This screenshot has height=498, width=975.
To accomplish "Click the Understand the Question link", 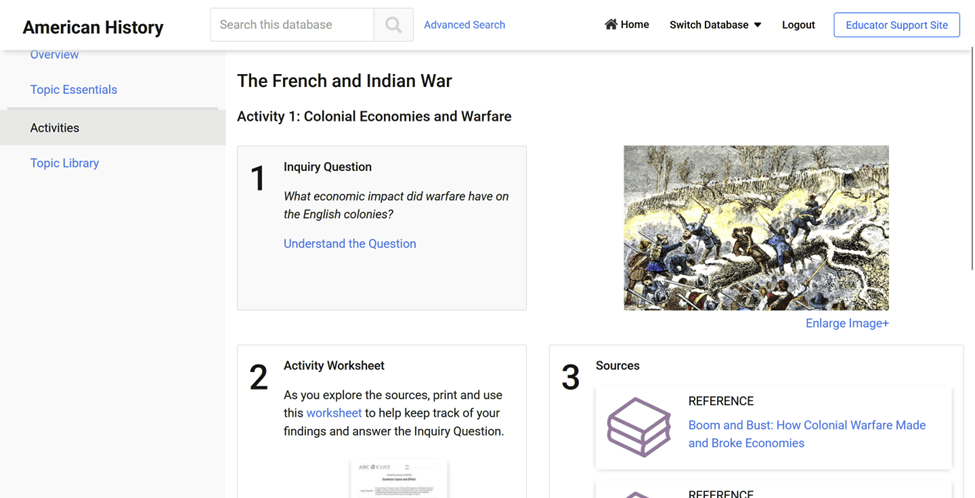I will tap(349, 244).
